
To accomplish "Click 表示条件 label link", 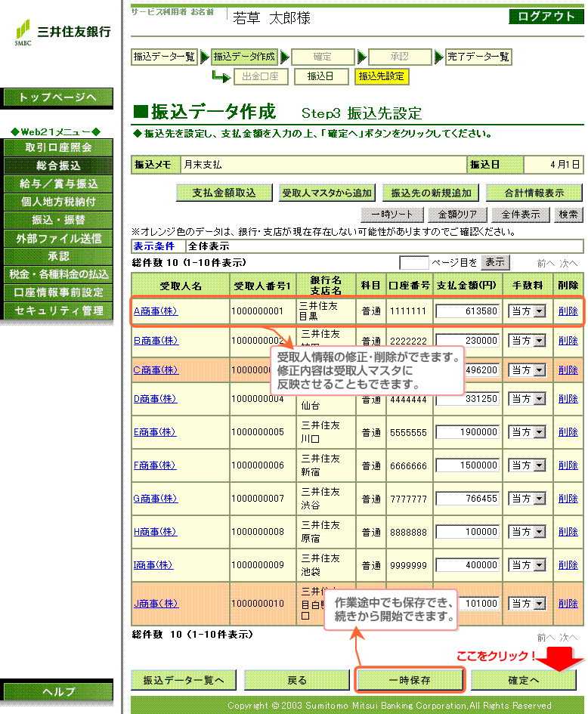I will (154, 246).
